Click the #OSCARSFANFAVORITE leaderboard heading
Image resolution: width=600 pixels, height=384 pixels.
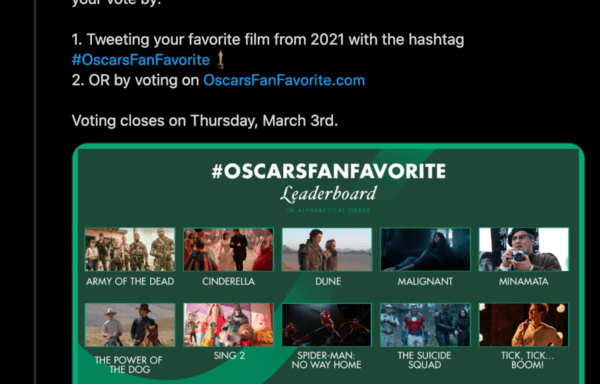[x=329, y=171]
